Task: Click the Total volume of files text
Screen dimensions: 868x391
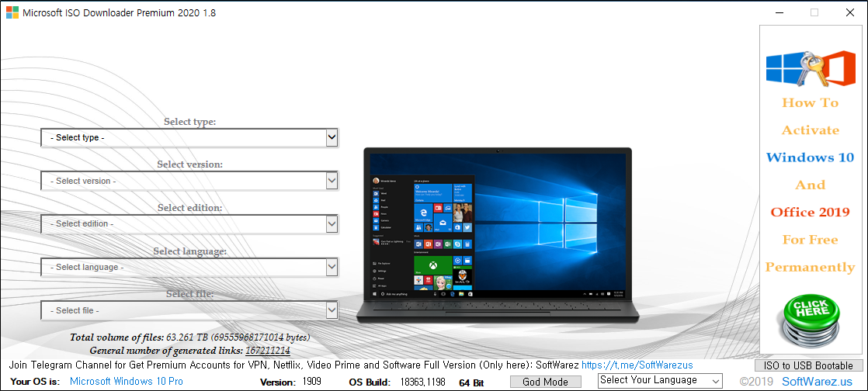Action: (190, 337)
